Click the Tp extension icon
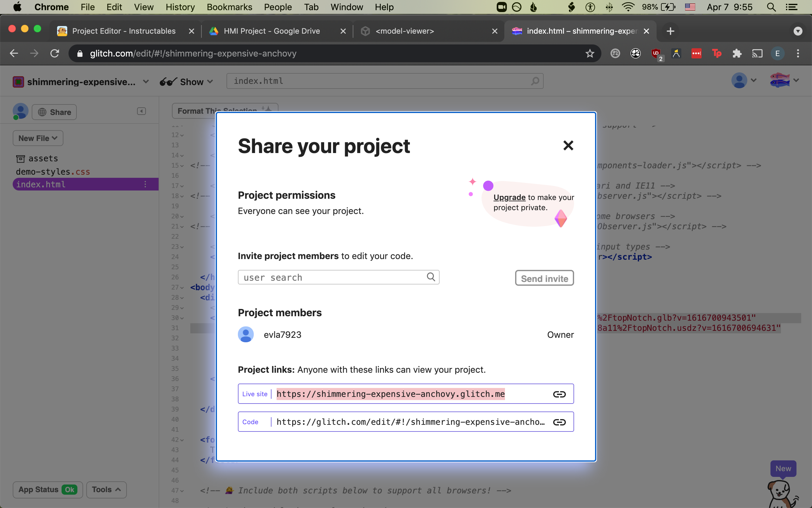This screenshot has height=508, width=812. (717, 53)
